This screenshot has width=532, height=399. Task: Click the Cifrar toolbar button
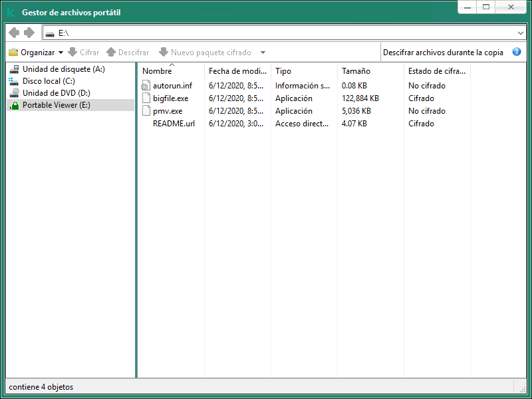[84, 52]
